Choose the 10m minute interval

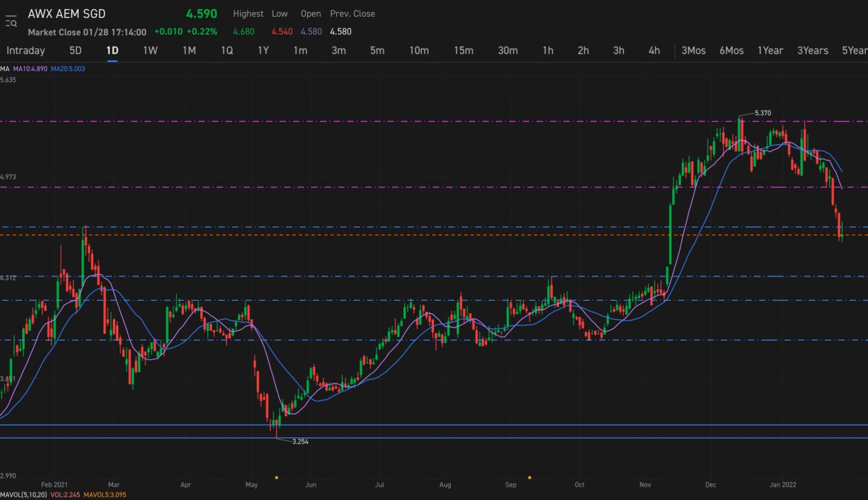[419, 50]
